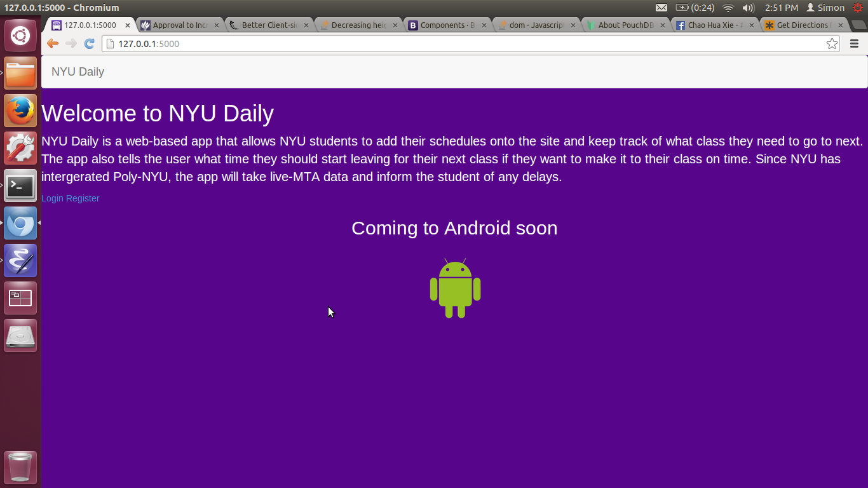Screen dimensions: 868x488
Task: Click the Chromium icon in the launcher
Action: [20, 224]
